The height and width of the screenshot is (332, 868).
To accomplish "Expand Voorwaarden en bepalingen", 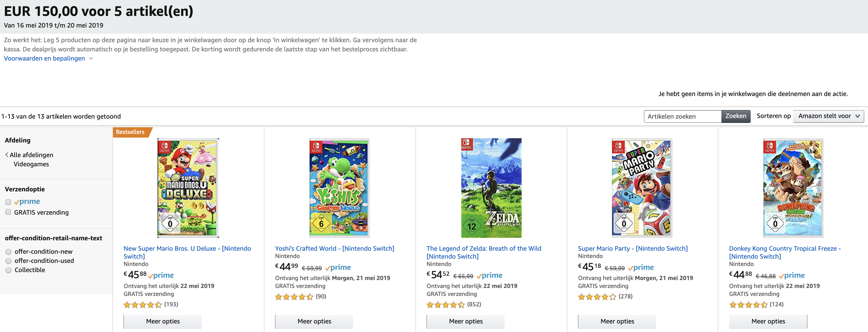I will (x=48, y=58).
